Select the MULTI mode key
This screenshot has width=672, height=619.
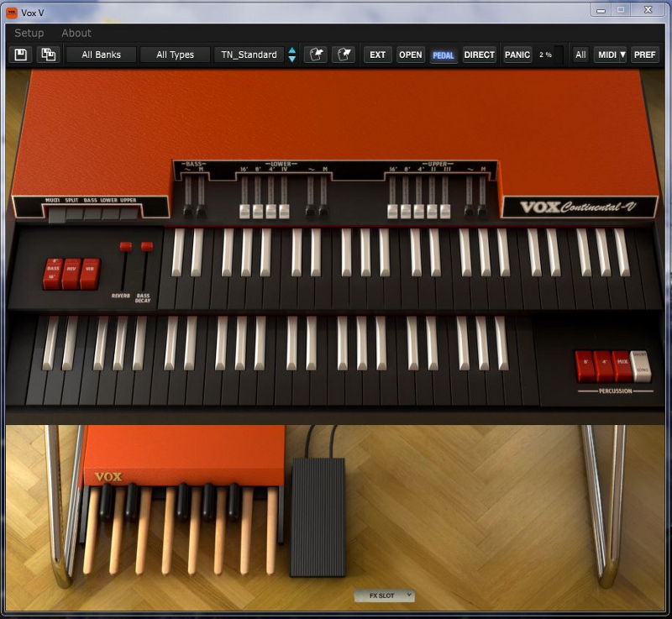click(x=56, y=215)
